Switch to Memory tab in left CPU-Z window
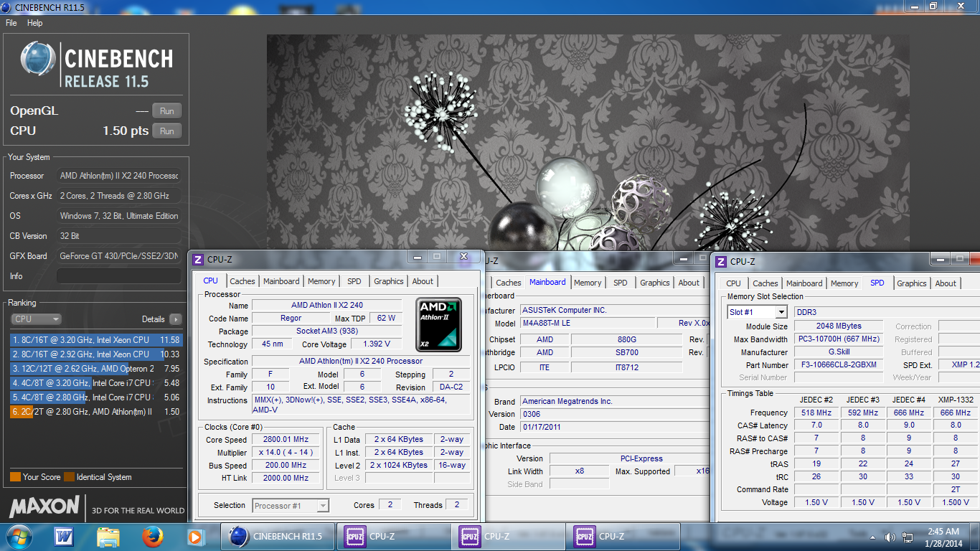980x551 pixels. (321, 281)
